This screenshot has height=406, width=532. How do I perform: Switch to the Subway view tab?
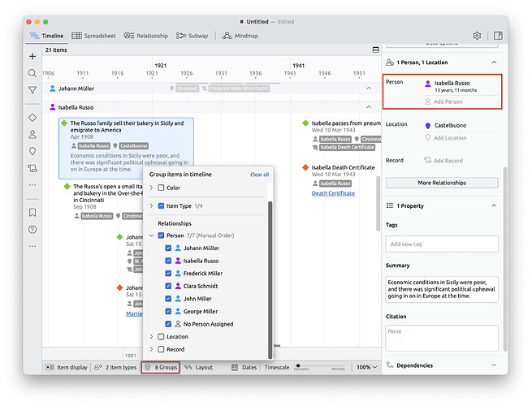[x=192, y=36]
